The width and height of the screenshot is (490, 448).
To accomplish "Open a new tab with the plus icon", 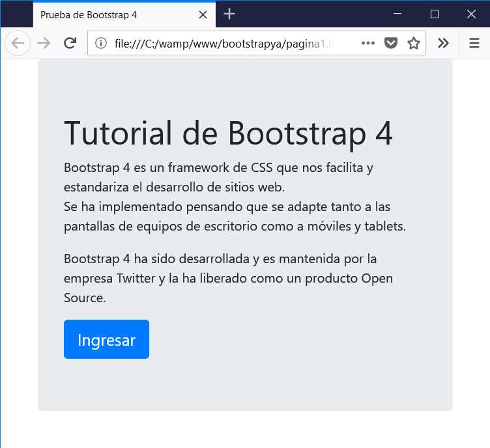I will pyautogui.click(x=229, y=14).
